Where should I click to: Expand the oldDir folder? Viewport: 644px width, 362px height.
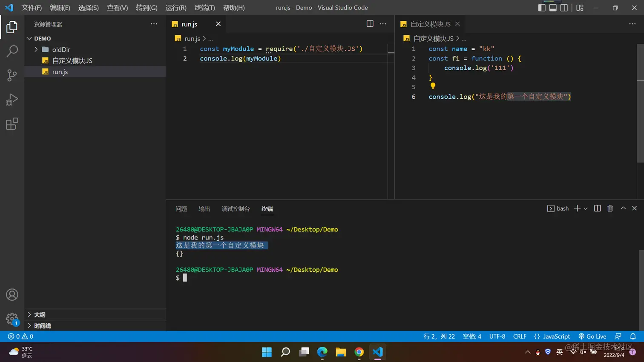61,49
